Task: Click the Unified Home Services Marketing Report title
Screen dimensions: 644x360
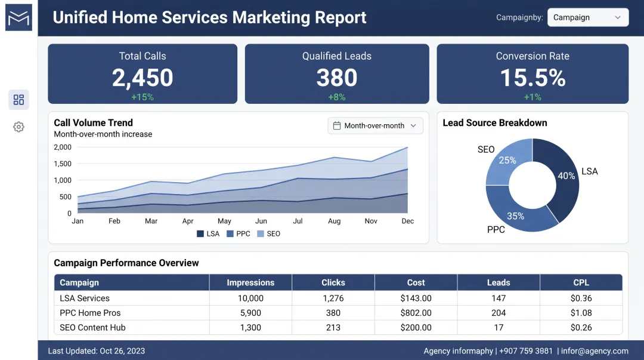Action: pyautogui.click(x=209, y=18)
